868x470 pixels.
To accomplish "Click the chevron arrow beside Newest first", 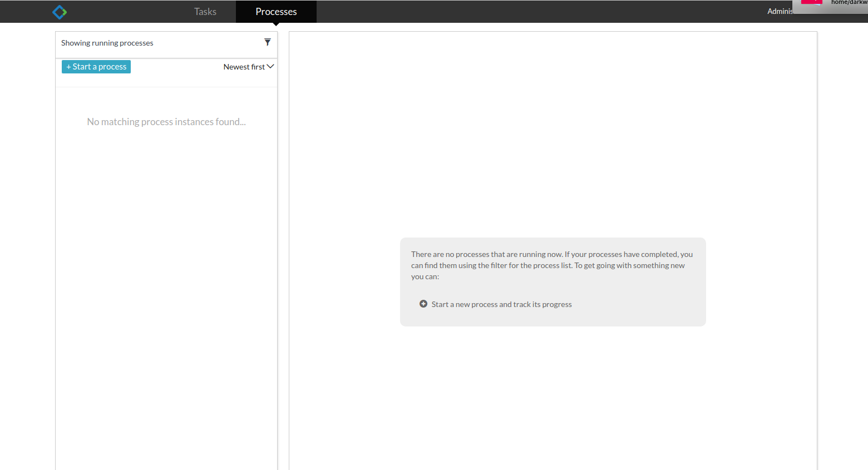I will click(271, 66).
